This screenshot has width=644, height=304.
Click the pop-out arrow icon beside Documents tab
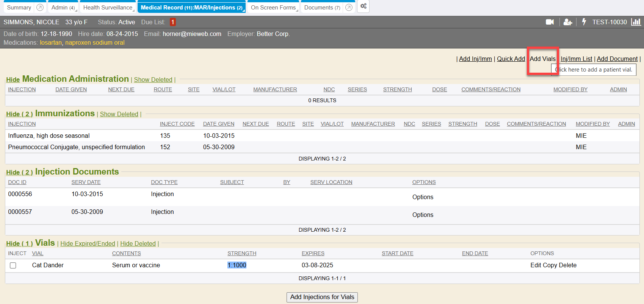(349, 8)
